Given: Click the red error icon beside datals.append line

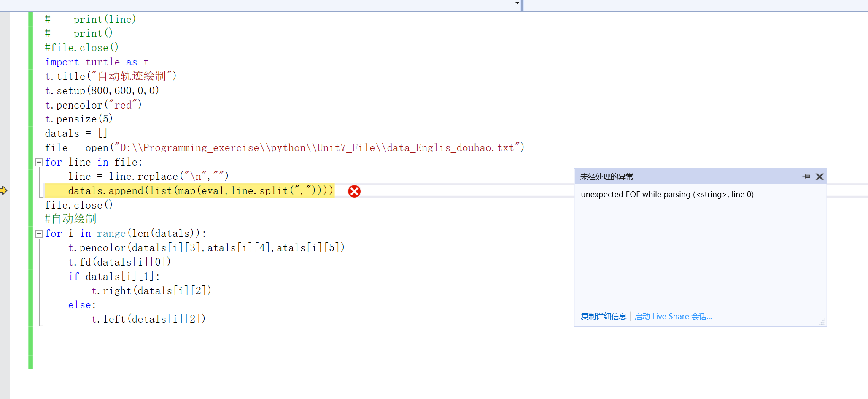Looking at the screenshot, I should point(354,191).
